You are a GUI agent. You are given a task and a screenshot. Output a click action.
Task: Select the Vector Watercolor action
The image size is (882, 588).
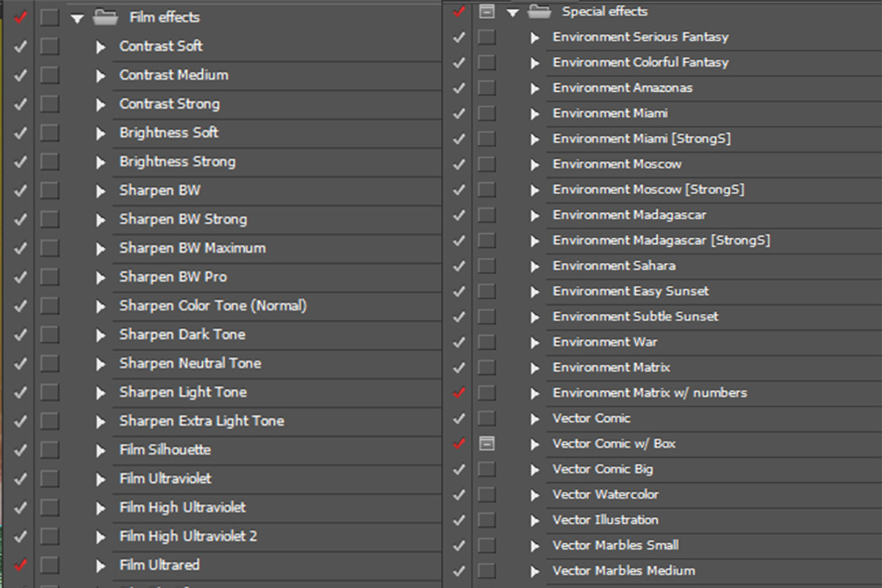point(606,495)
